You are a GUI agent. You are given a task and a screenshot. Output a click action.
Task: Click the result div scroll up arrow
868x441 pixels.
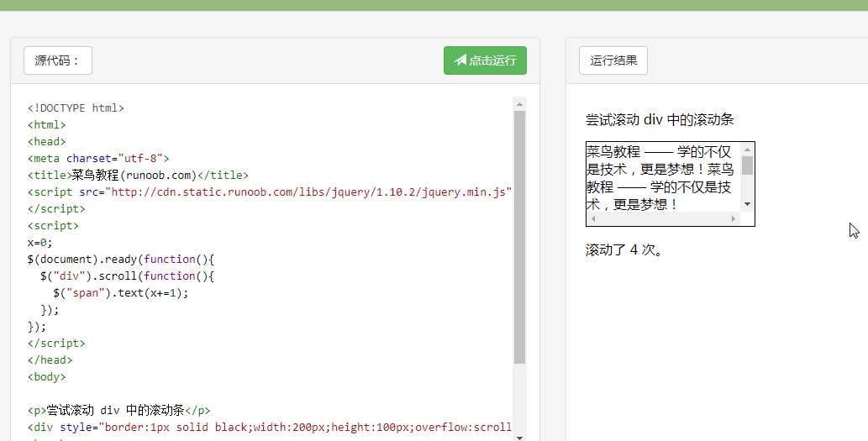pyautogui.click(x=747, y=150)
